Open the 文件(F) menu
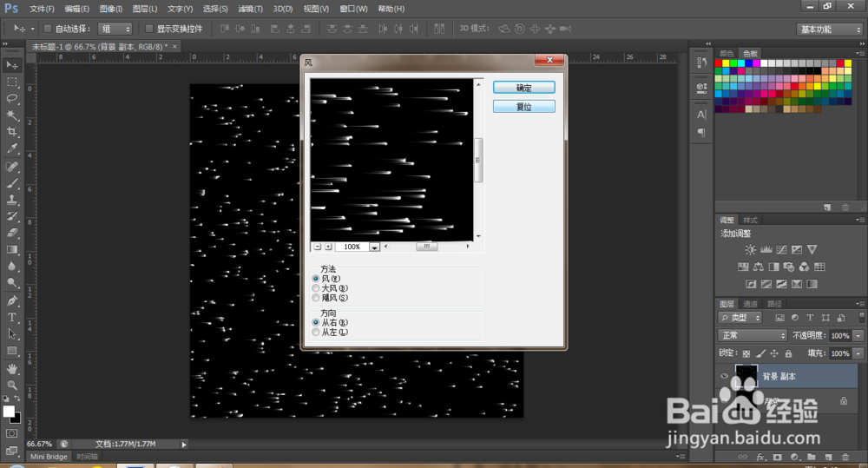868x468 pixels. point(42,9)
